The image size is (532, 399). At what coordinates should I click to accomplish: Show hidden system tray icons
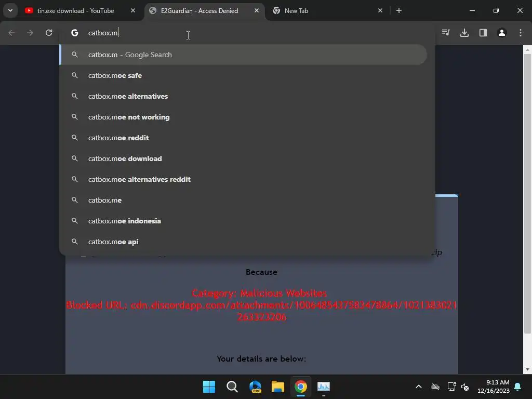coord(419,387)
